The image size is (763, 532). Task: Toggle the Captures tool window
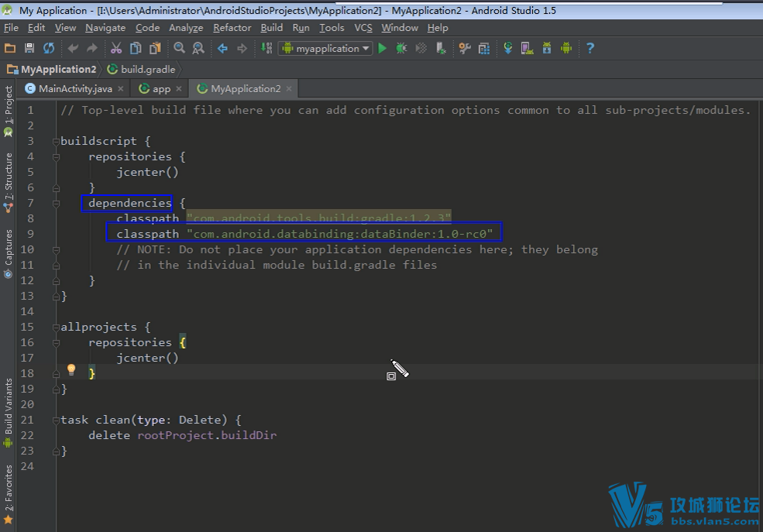click(x=8, y=253)
